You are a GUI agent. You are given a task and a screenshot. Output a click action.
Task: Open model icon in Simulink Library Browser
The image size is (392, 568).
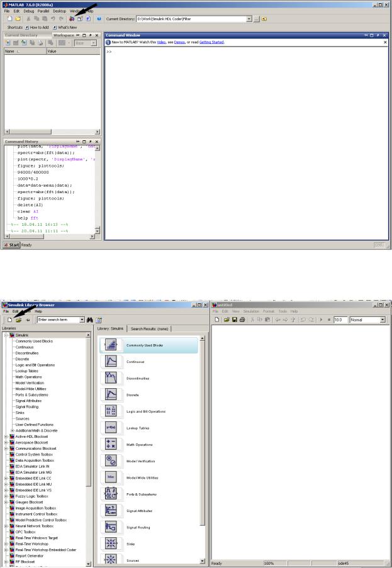point(18,320)
